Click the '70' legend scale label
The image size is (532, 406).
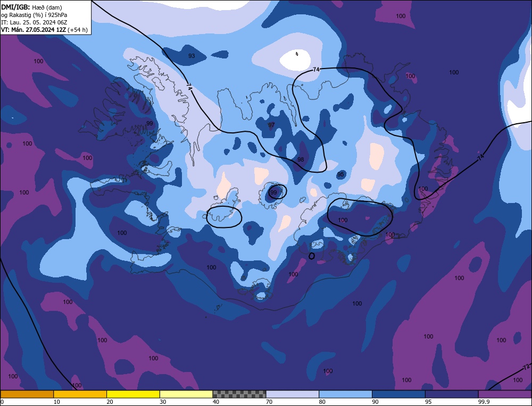pyautogui.click(x=269, y=402)
